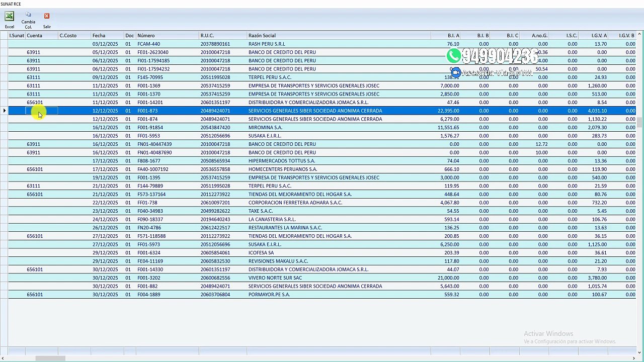Image resolution: width=644 pixels, height=362 pixels.
Task: Click LA CANASTERIA S.R.L. company name
Action: click(272, 220)
